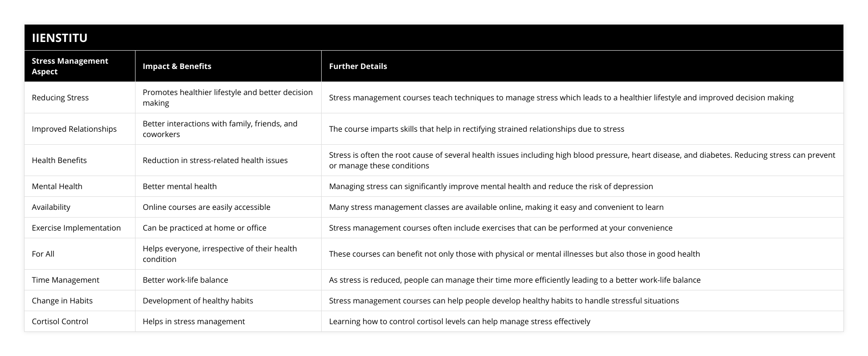Image resolution: width=868 pixels, height=356 pixels.
Task: Select the Stress Management Aspect column header
Action: tap(70, 66)
